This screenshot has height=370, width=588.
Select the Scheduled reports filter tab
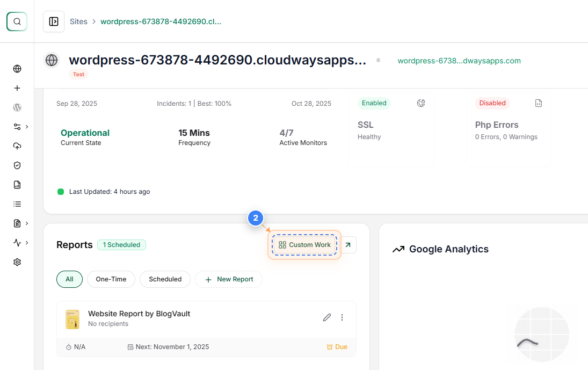click(165, 279)
